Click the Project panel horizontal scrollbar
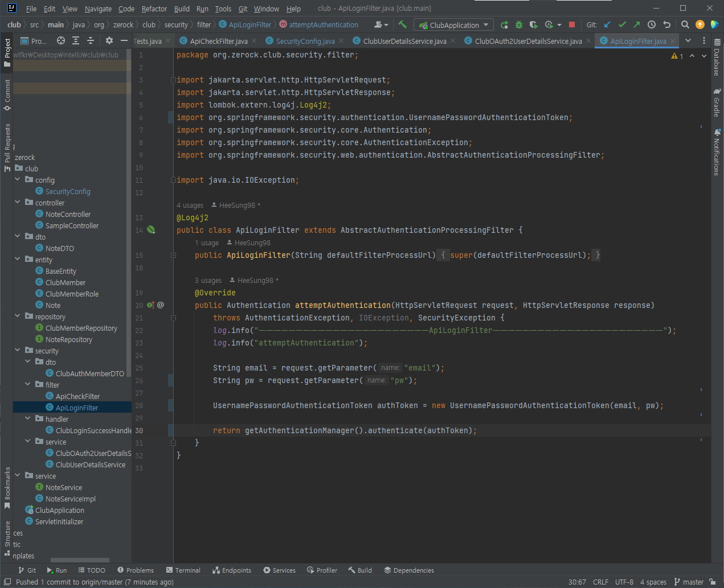The height and width of the screenshot is (588, 724). [x=80, y=560]
